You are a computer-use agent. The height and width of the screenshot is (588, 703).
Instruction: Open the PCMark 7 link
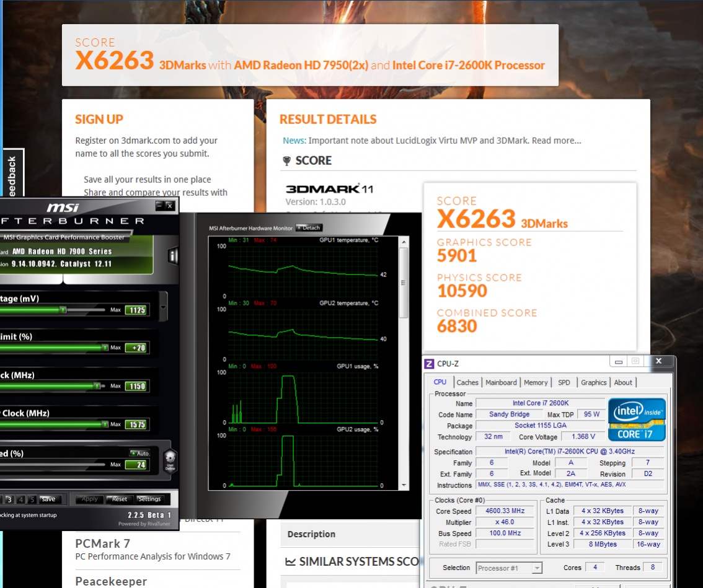click(x=103, y=543)
